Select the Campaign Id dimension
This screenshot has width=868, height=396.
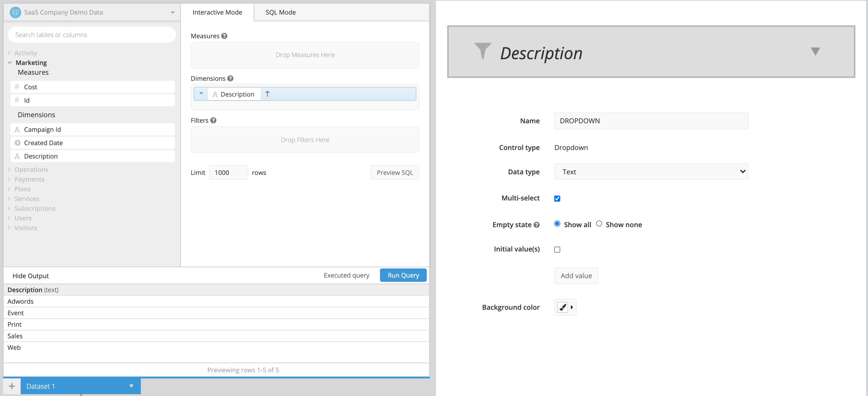pos(93,129)
